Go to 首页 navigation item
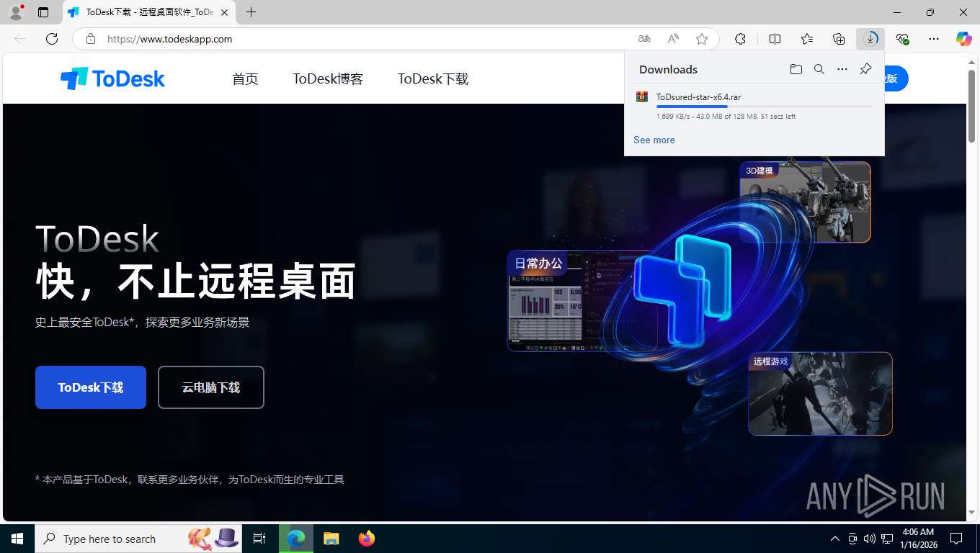This screenshot has width=980, height=553. 245,78
